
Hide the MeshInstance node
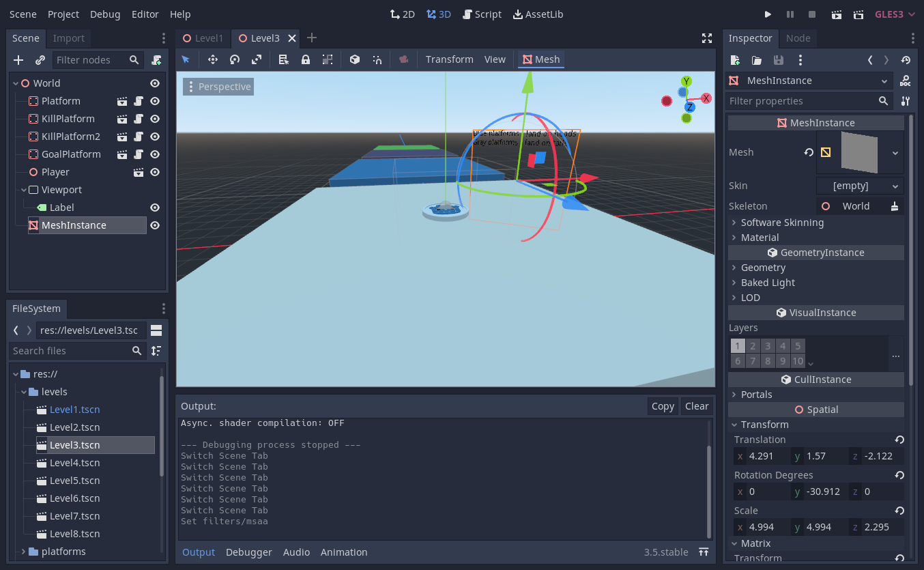coord(155,225)
